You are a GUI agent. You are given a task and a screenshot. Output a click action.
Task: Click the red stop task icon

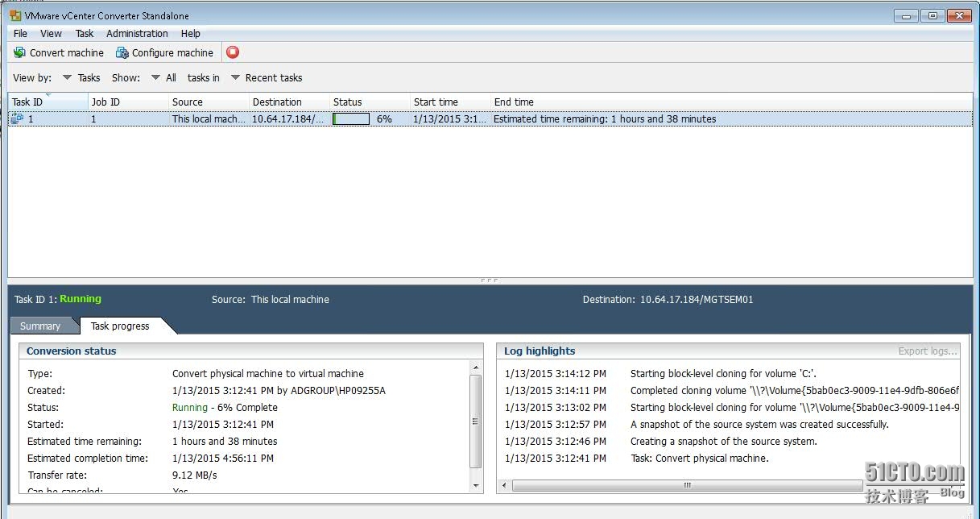click(233, 52)
